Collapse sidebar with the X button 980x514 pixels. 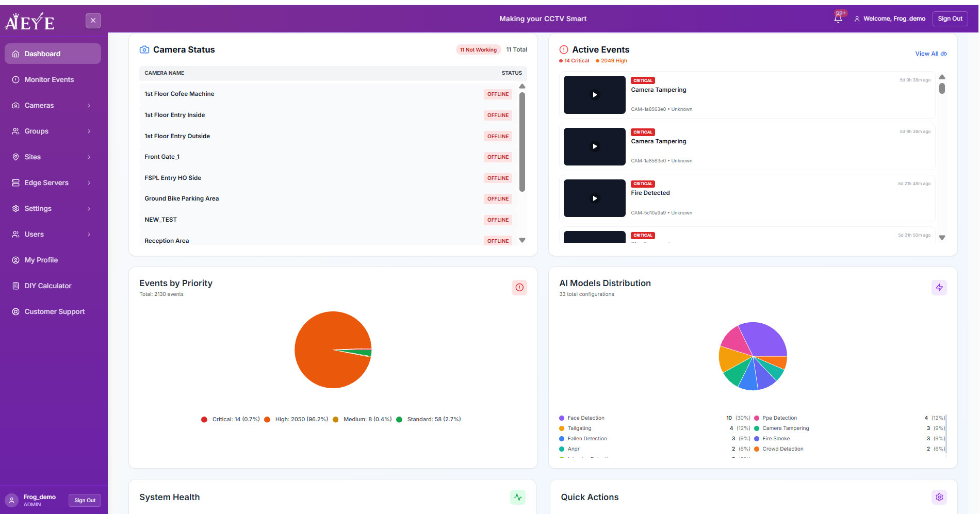[93, 21]
